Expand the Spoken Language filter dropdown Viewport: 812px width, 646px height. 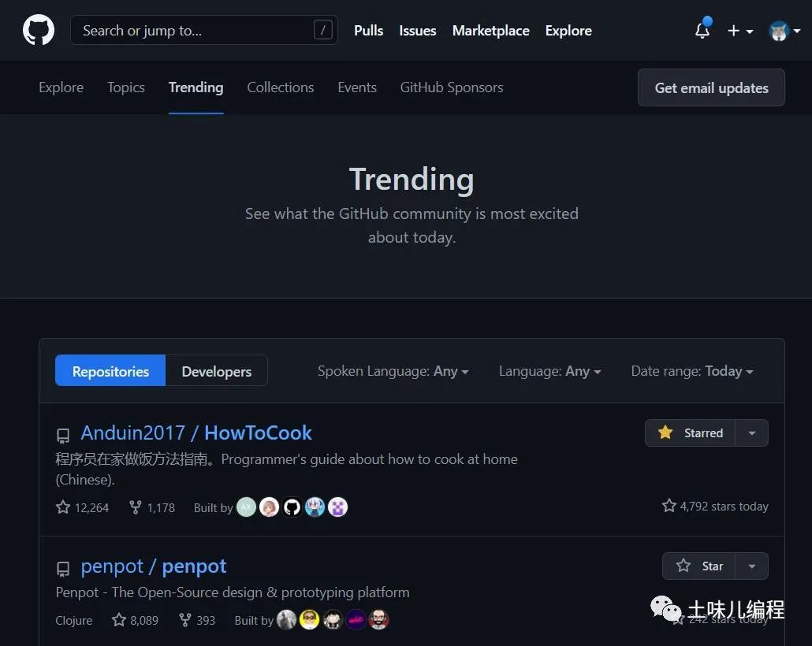pos(393,371)
